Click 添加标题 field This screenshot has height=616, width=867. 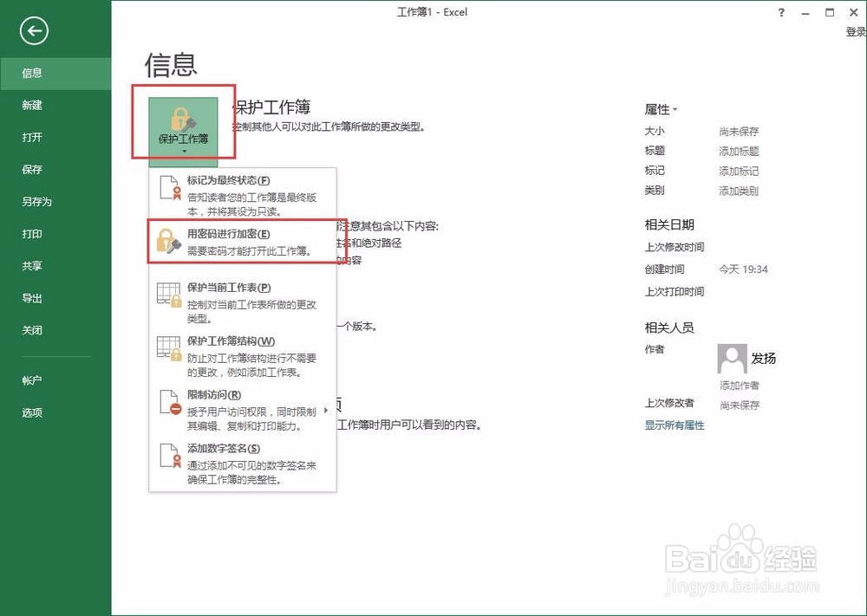[739, 152]
